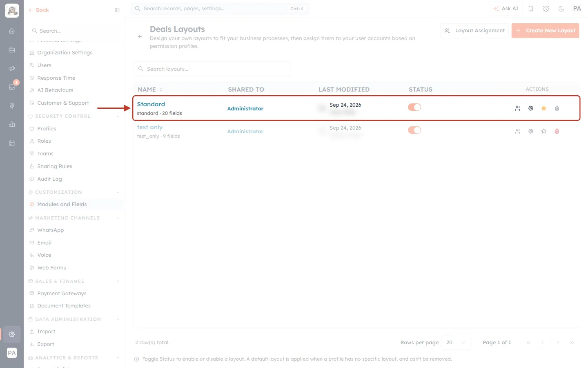Collapse the Data Administration section
This screenshot has width=588, height=368.
coord(118,319)
